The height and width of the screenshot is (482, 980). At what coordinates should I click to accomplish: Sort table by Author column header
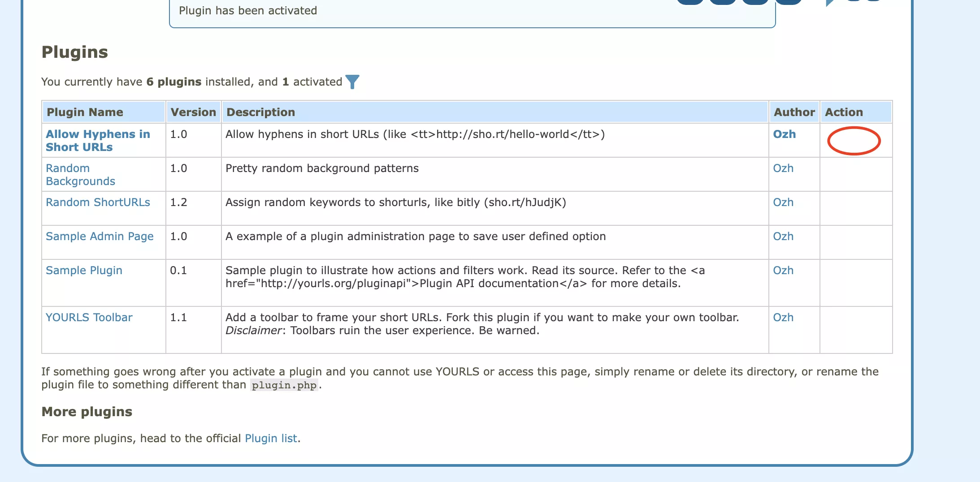pos(794,112)
